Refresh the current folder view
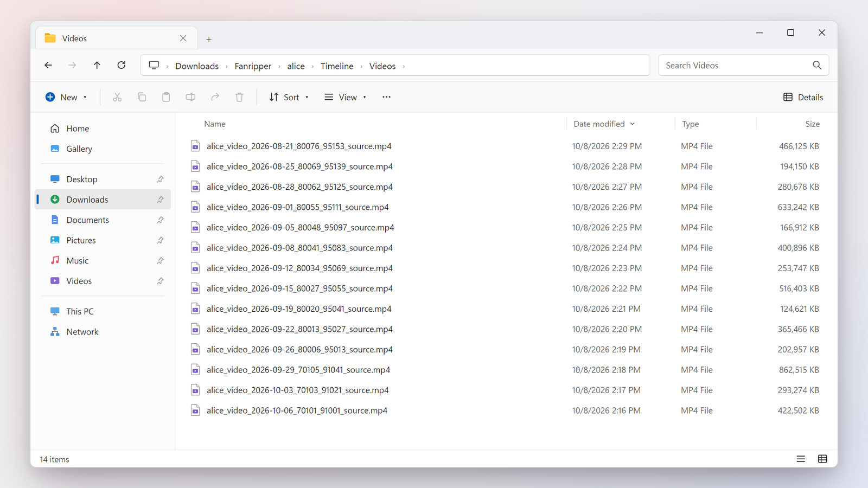 click(x=122, y=65)
